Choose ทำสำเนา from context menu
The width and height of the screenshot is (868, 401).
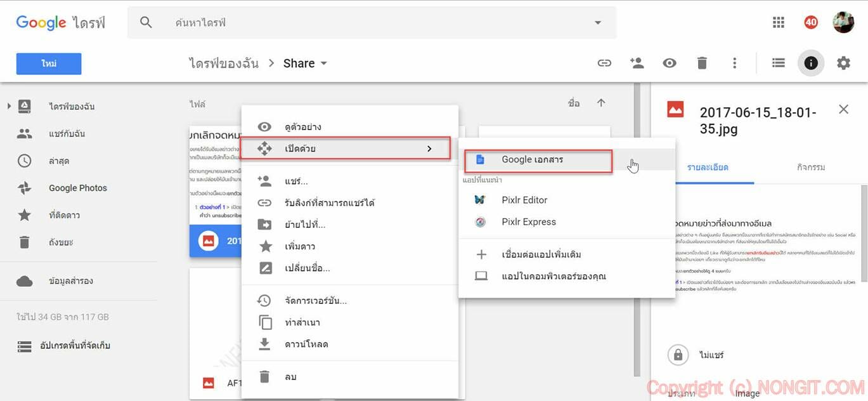[x=349, y=322]
